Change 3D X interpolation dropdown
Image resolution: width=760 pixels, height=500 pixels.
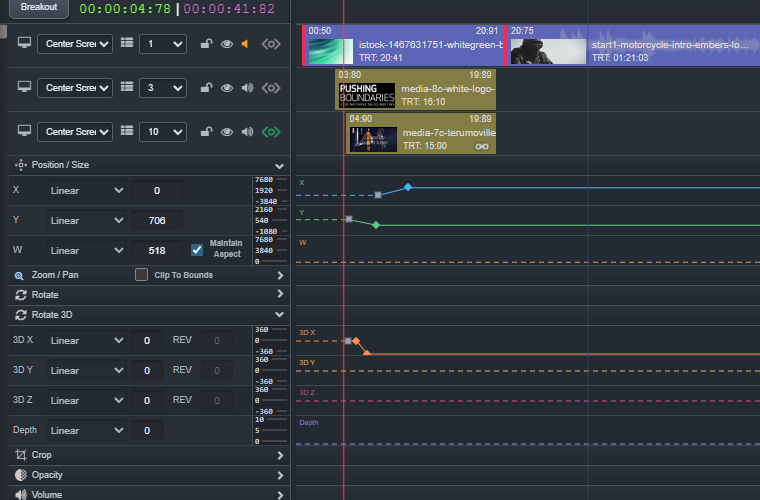click(87, 341)
